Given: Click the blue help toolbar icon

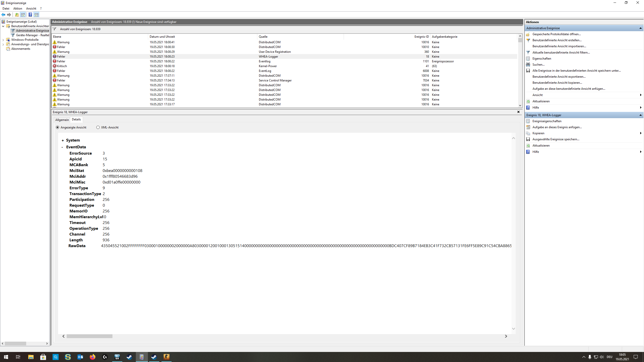Looking at the screenshot, I should (x=30, y=15).
